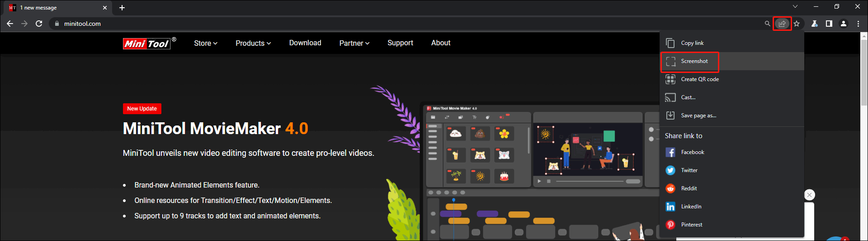Choose Copy link from share menu
This screenshot has width=868, height=241.
[x=732, y=43]
